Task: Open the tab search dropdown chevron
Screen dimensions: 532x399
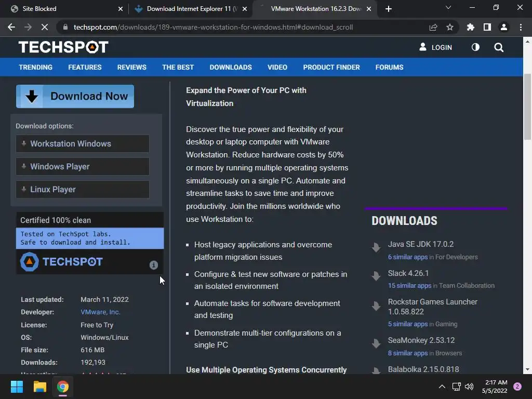Action: point(448,7)
